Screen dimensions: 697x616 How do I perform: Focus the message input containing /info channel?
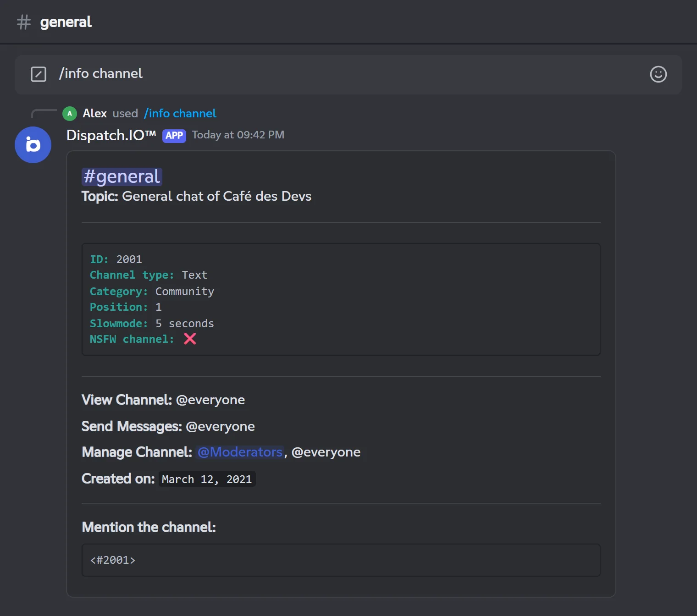tap(348, 74)
